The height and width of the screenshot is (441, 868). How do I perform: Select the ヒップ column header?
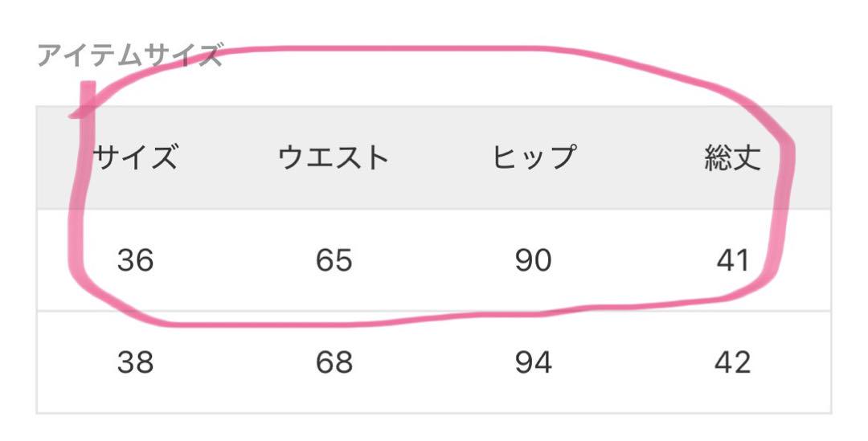point(533,157)
